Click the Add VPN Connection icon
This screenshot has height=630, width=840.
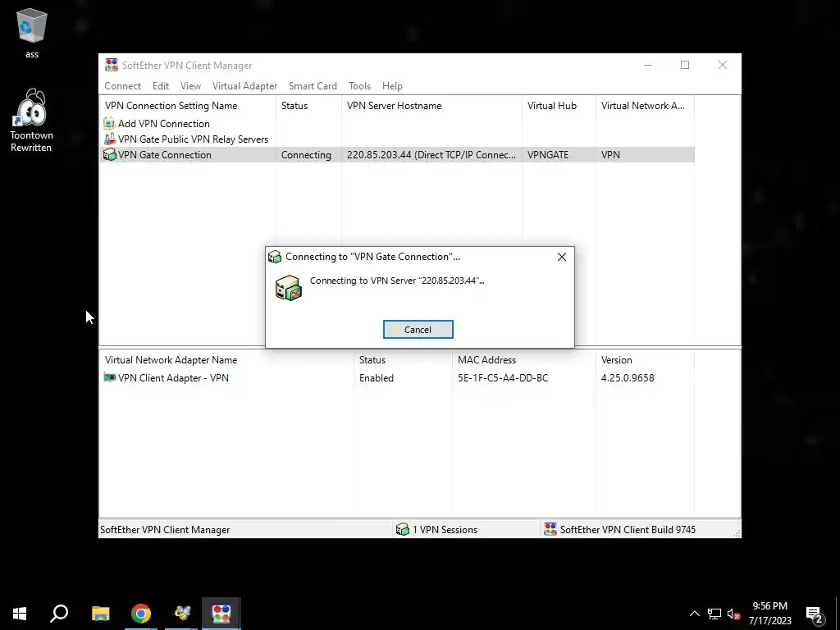[x=109, y=123]
